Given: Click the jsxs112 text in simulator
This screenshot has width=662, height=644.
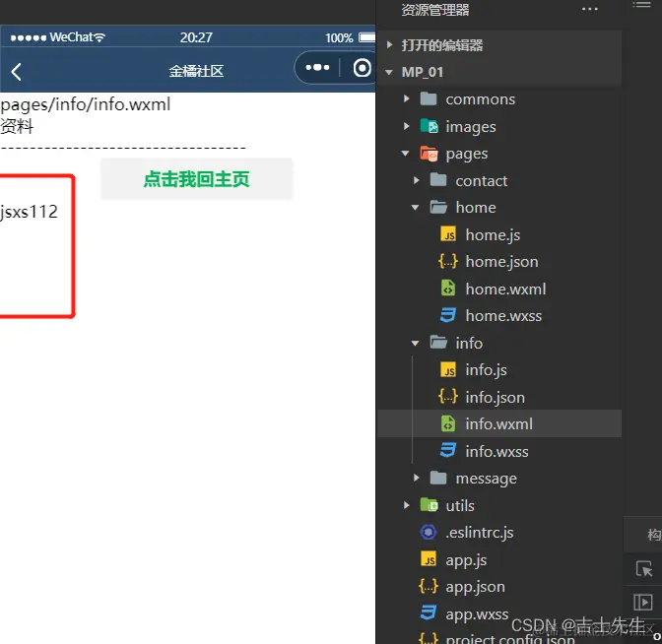Looking at the screenshot, I should tap(29, 212).
